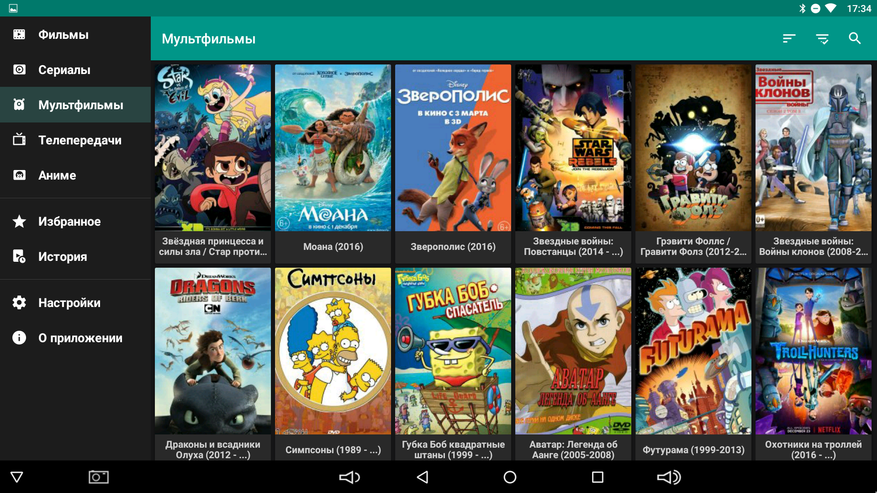Go to Телепередачи section

(76, 140)
